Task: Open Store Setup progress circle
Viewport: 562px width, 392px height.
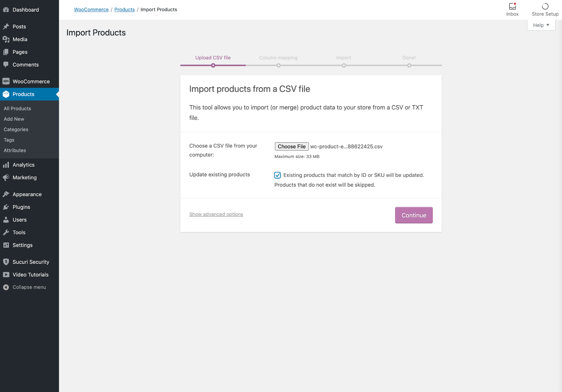Action: (x=545, y=6)
